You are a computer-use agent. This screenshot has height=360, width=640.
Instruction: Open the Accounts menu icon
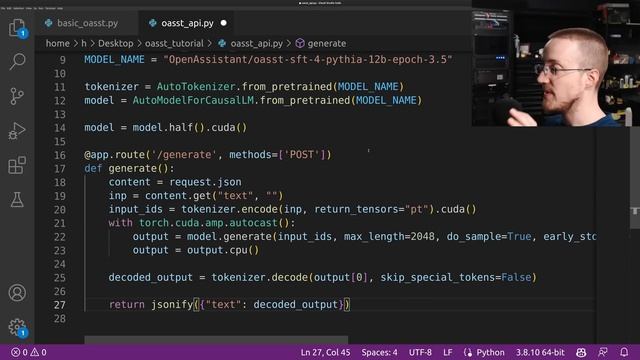pyautogui.click(x=17, y=293)
